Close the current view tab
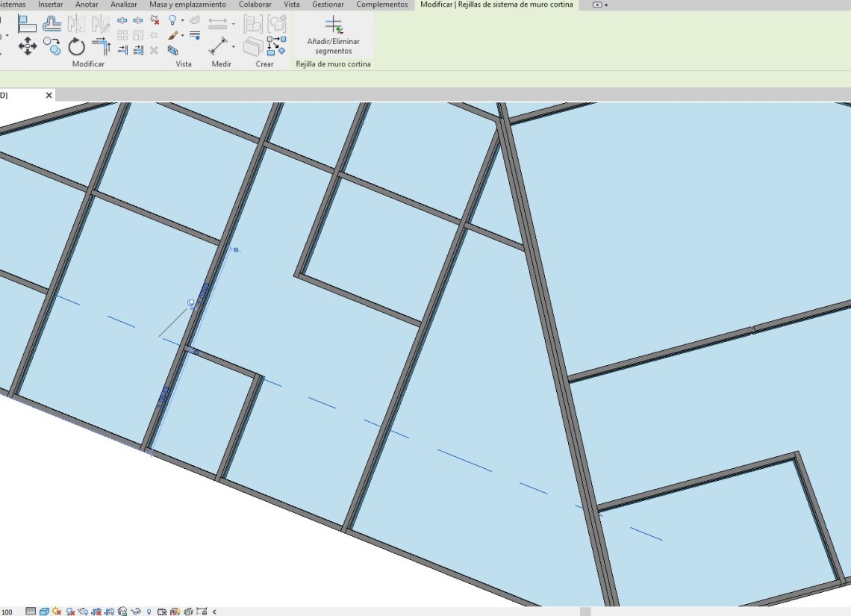The image size is (851, 616). pyautogui.click(x=49, y=95)
